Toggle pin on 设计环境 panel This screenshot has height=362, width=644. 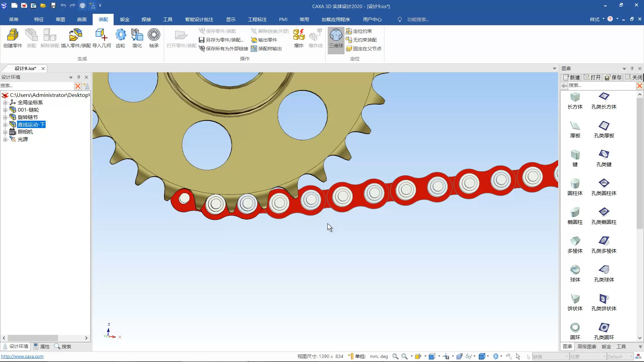coord(78,77)
